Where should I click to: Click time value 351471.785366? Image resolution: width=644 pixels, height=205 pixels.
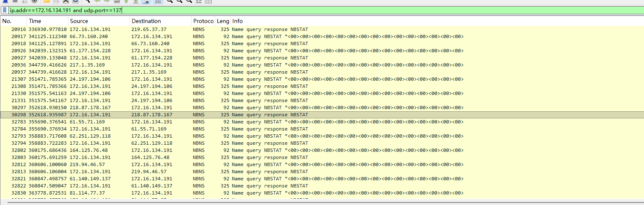point(47,86)
